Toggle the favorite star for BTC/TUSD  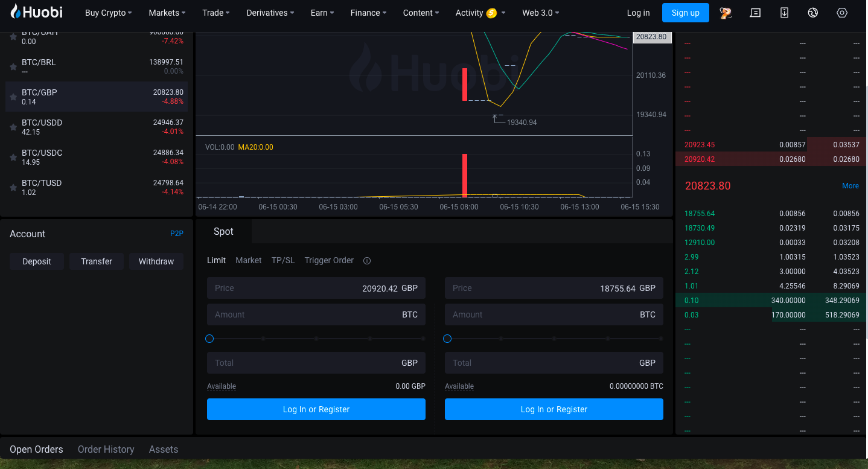coord(13,187)
